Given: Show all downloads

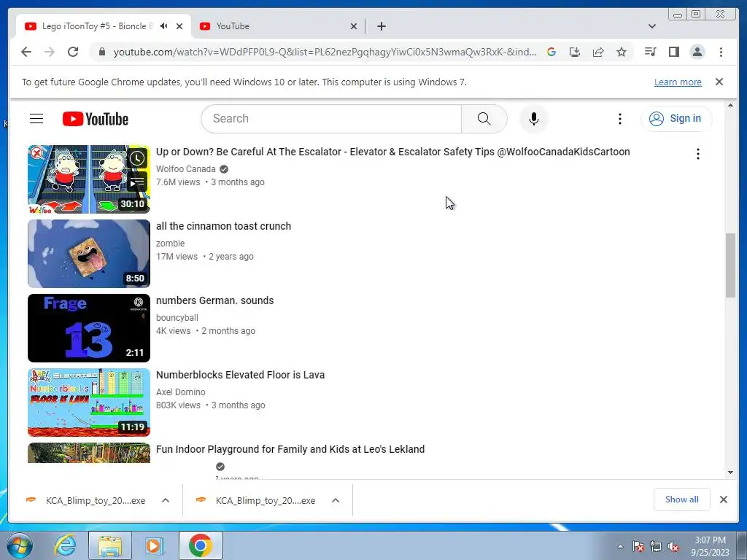Looking at the screenshot, I should click(x=682, y=499).
